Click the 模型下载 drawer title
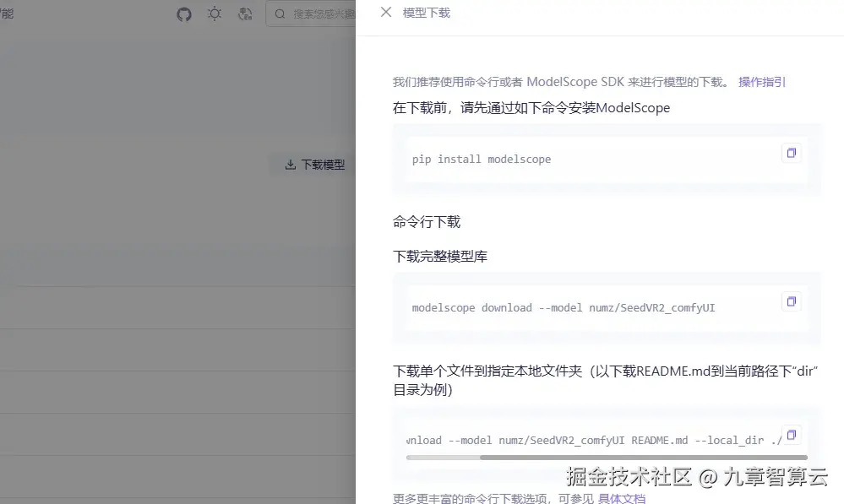844x504 pixels. (427, 13)
